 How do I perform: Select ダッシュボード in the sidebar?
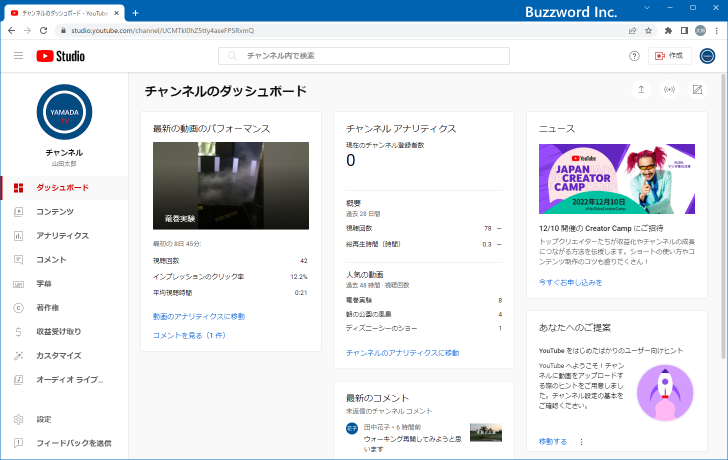[x=65, y=188]
